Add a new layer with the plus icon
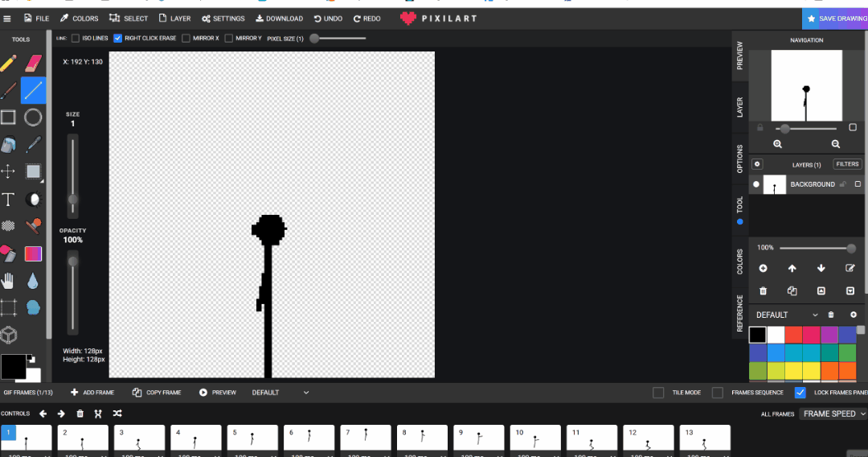 764,268
